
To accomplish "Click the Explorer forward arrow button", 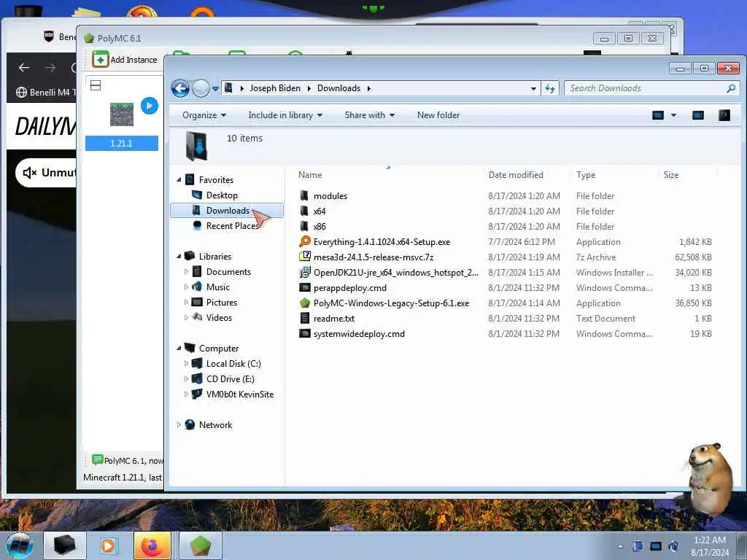I will (x=201, y=88).
